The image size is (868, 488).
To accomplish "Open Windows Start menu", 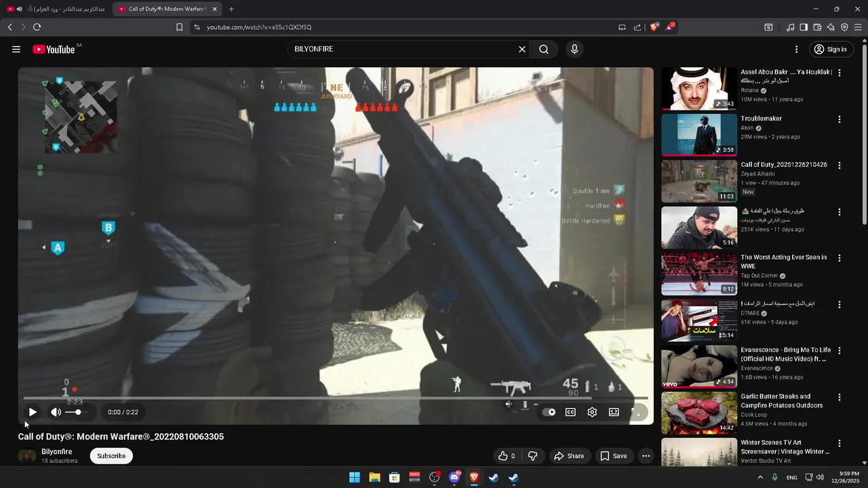I will 354,477.
